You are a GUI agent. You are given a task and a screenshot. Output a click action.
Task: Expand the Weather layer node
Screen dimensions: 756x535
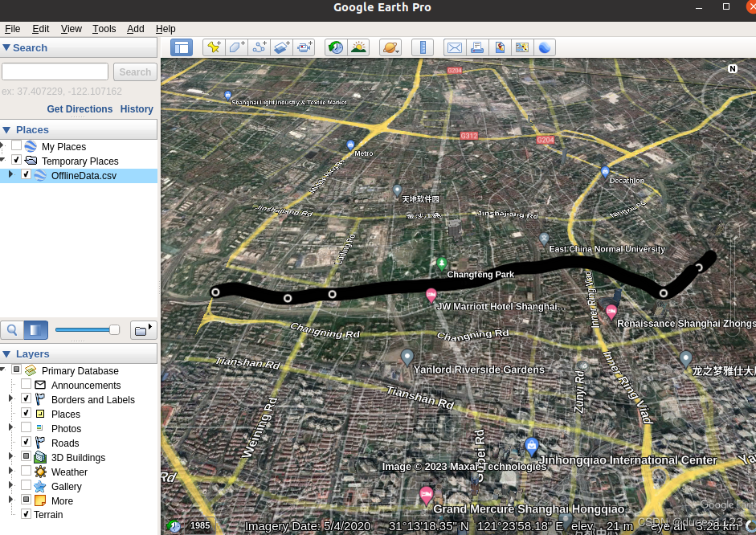10,471
